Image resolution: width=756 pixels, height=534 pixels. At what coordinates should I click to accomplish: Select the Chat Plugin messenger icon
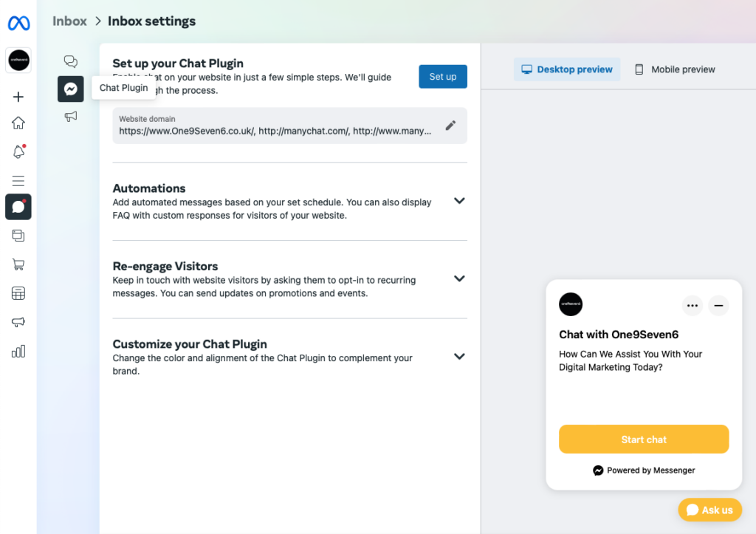[71, 89]
